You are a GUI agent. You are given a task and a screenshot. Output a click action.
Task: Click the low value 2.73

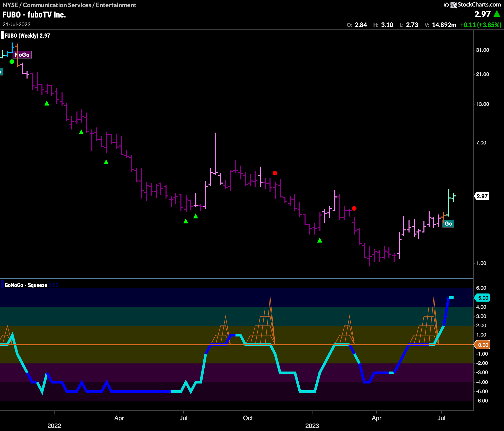click(412, 25)
